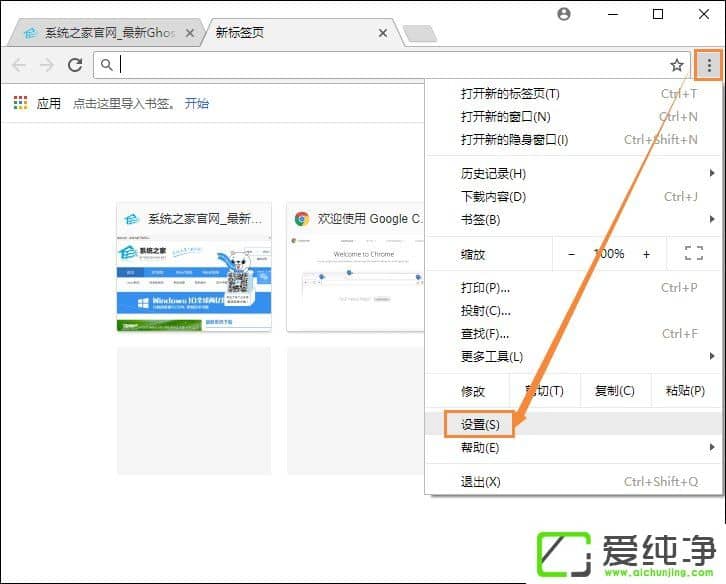Toggle fullscreen from the zoom row
The width and height of the screenshot is (726, 584).
click(694, 253)
